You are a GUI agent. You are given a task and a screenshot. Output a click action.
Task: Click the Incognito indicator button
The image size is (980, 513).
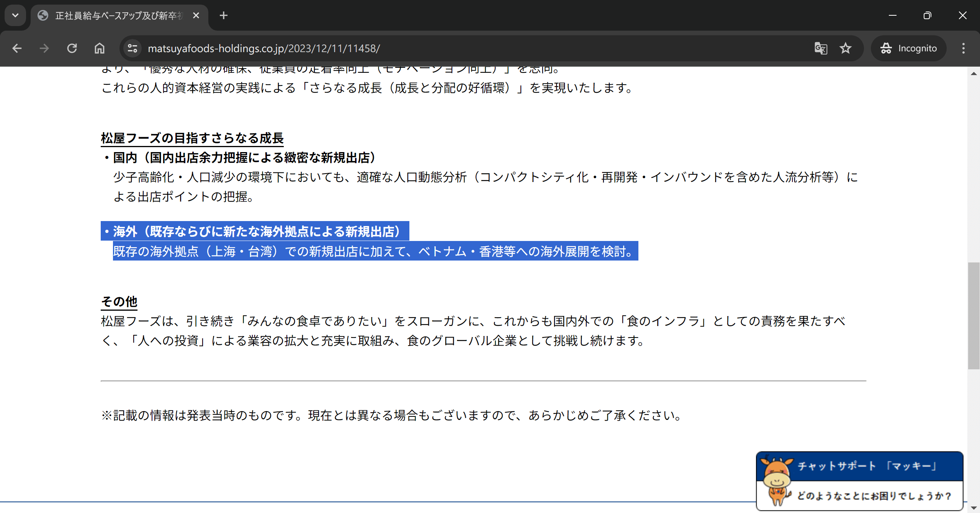pos(908,48)
